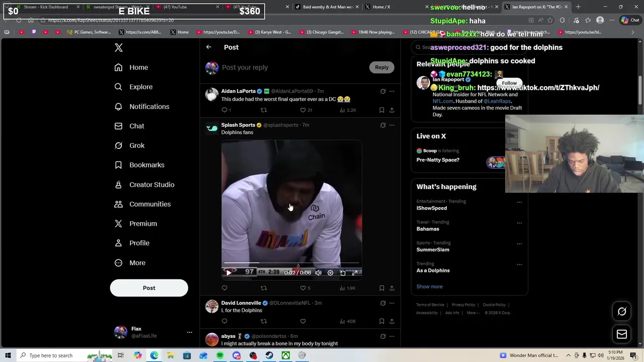The height and width of the screenshot is (362, 644).
Task: Open Explore in the X sidebar
Action: coord(133,87)
